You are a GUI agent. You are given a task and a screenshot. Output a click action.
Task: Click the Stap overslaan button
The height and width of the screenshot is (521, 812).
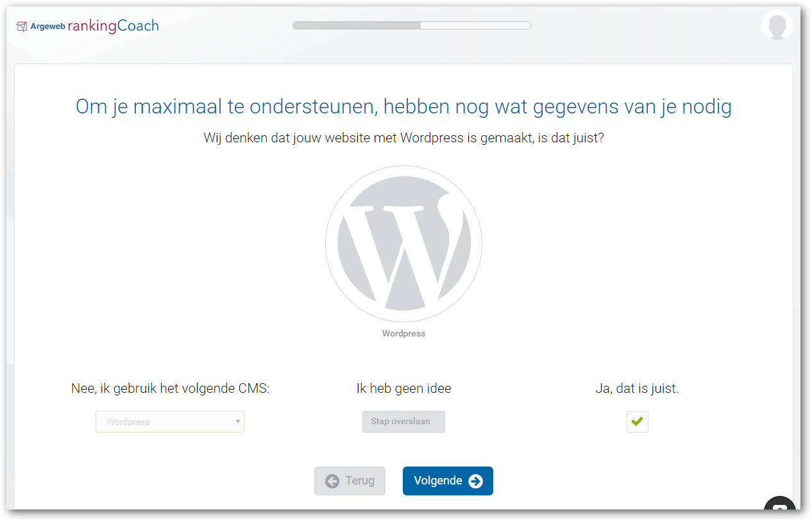pos(403,422)
